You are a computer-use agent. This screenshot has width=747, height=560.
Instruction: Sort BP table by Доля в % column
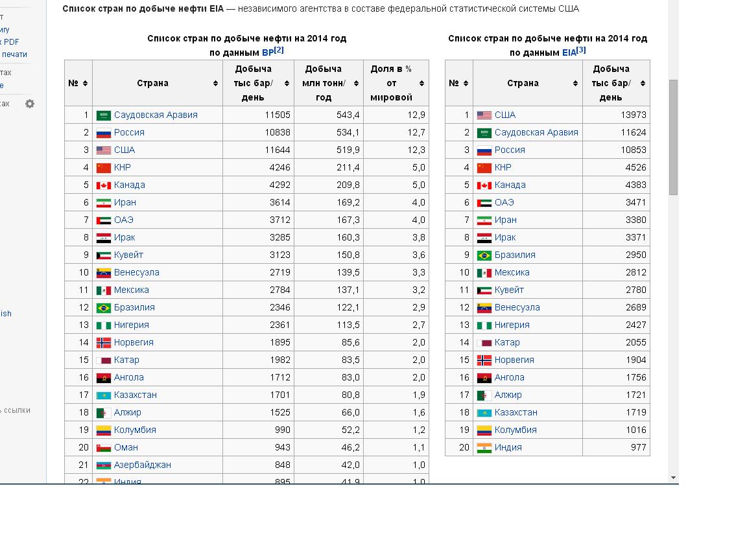click(x=421, y=84)
